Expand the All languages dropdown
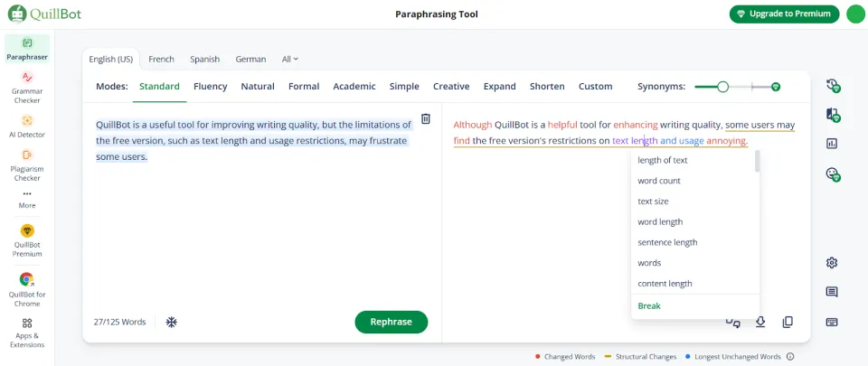Image resolution: width=868 pixels, height=366 pixels. coord(290,59)
